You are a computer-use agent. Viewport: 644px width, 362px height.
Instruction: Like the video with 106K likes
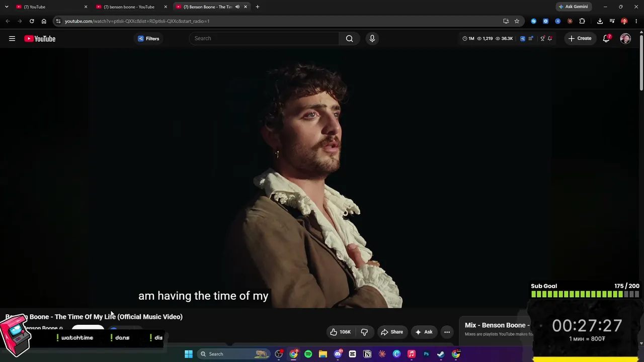(x=340, y=332)
